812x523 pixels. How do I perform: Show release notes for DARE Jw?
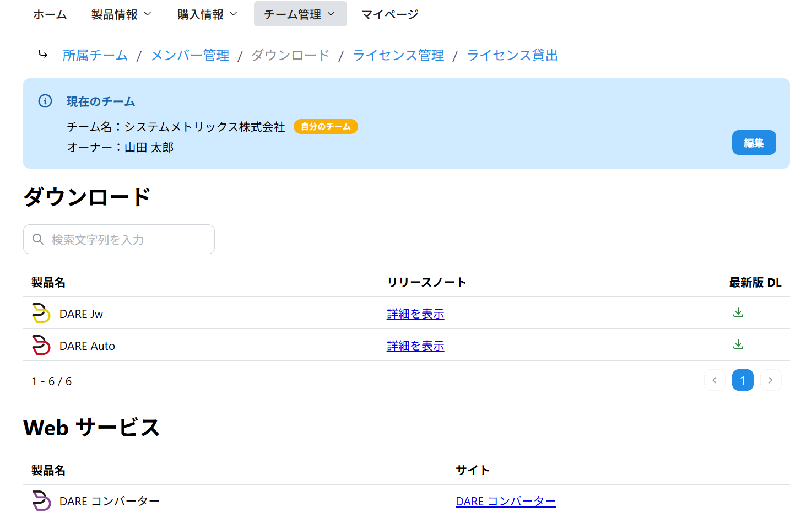coord(415,314)
